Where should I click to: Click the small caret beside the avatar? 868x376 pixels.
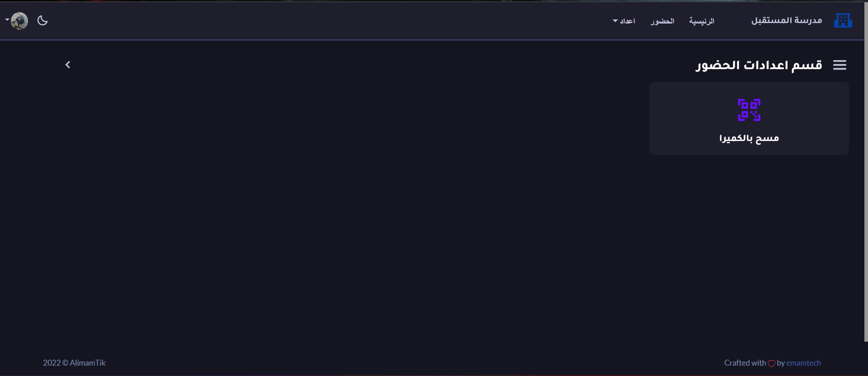[7, 20]
